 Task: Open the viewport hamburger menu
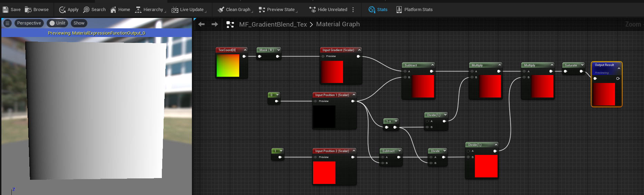point(7,23)
